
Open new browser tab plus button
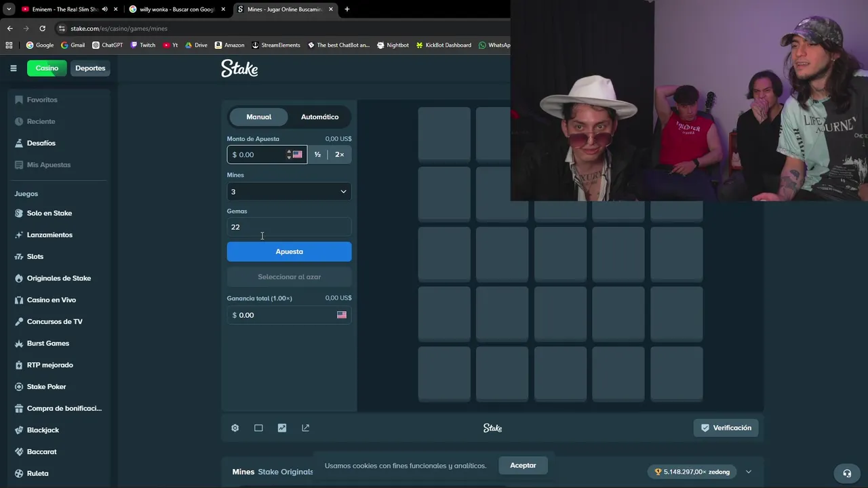point(347,9)
